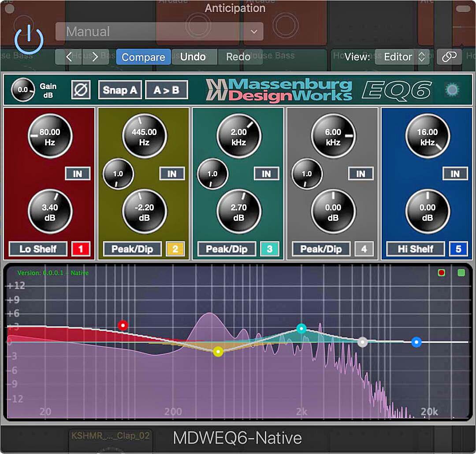
Task: Click the cyan band 3 graph node
Action: pyautogui.click(x=301, y=328)
